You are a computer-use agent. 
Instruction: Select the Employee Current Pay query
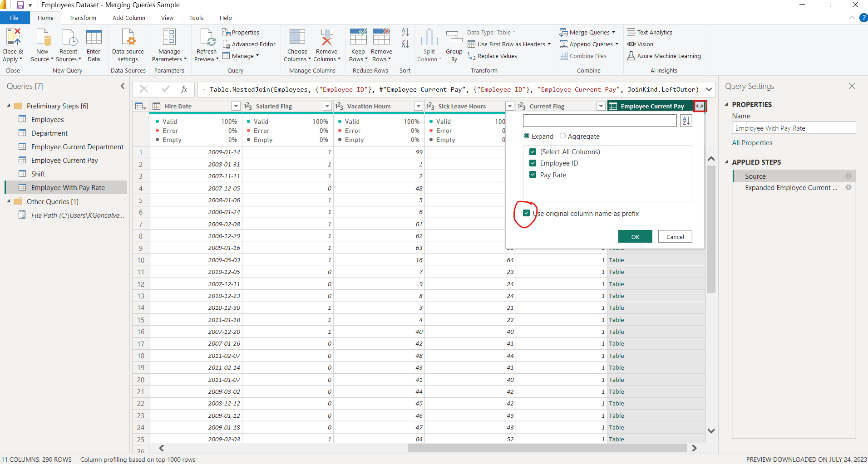64,160
